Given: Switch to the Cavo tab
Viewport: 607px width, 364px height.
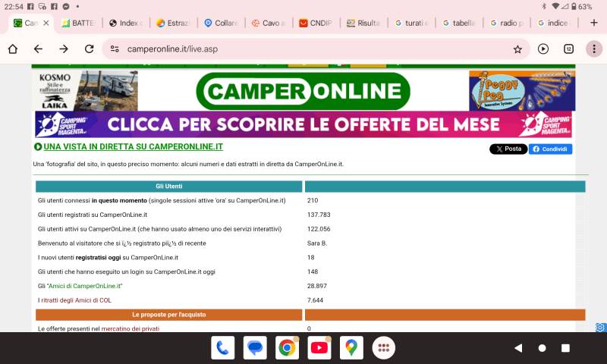Looking at the screenshot, I should pos(269,24).
